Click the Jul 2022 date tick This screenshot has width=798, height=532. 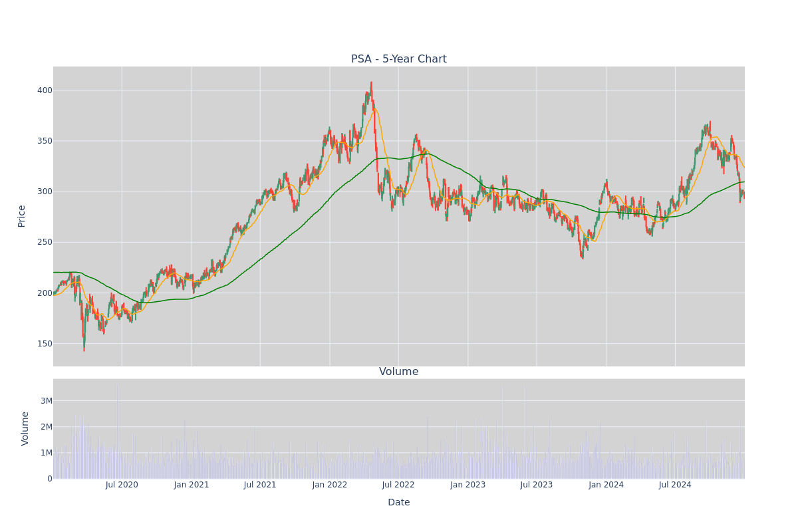[398, 485]
